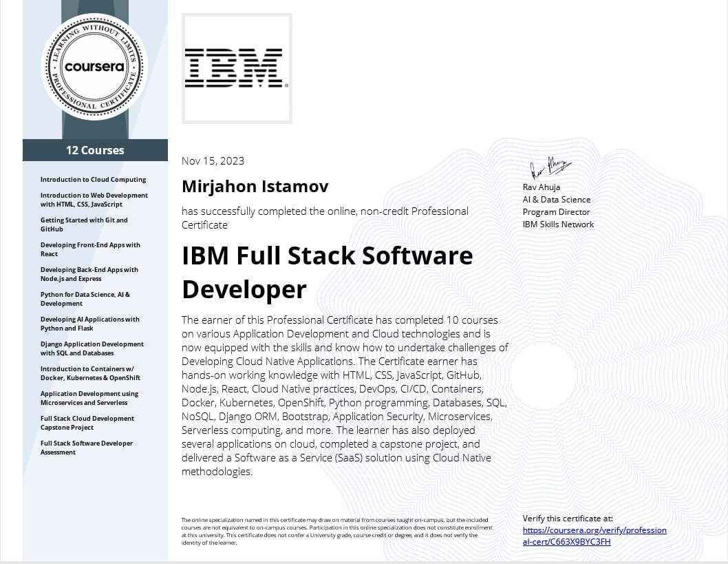
Task: Click "Introduction to Web Development with HTML, CSS, JavaScript"
Action: point(94,200)
